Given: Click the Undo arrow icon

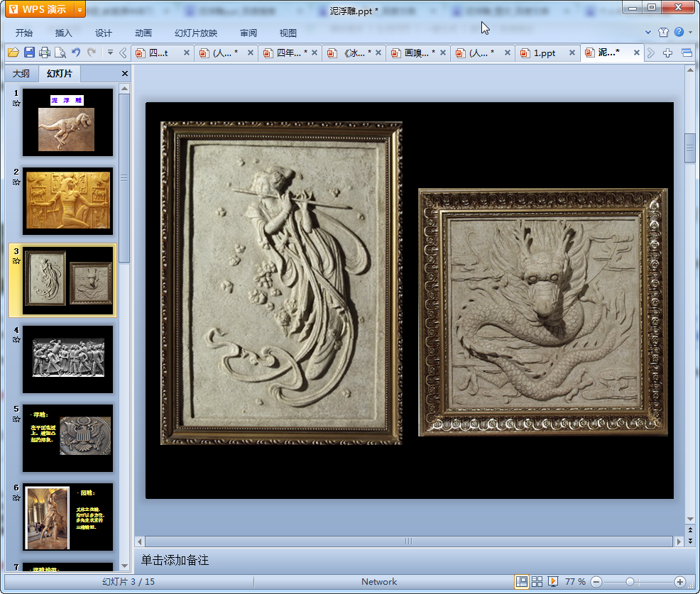Looking at the screenshot, I should (76, 53).
